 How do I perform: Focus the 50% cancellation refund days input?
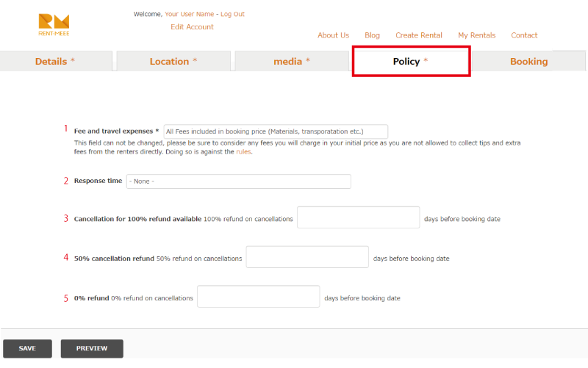point(307,256)
